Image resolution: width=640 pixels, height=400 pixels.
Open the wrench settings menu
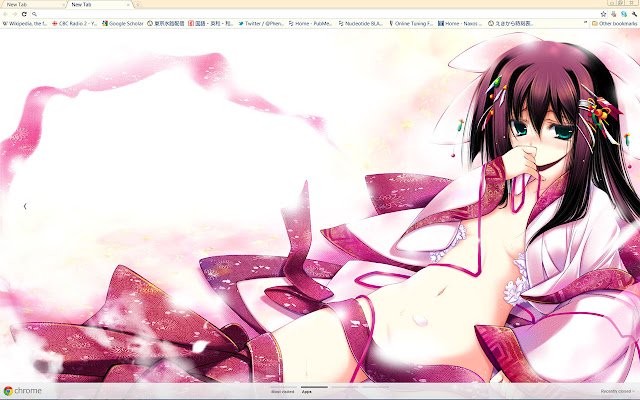634,14
